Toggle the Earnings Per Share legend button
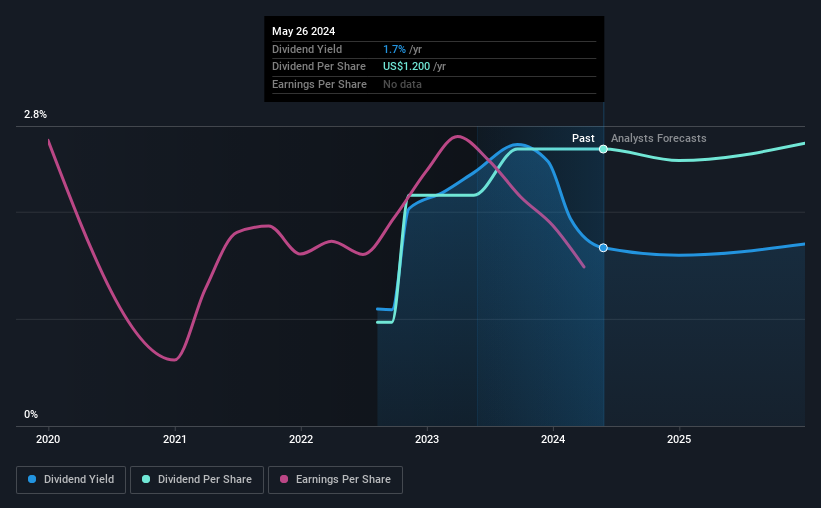Screen dimensions: 821x508 tap(336, 480)
